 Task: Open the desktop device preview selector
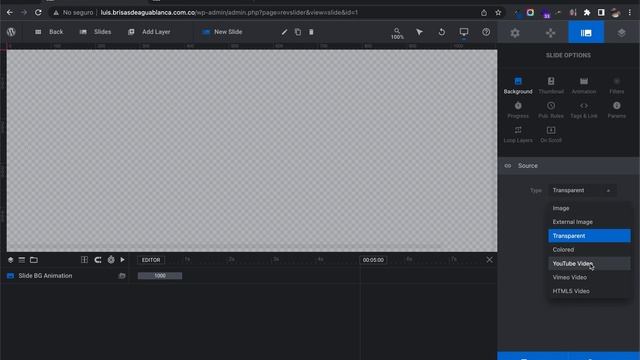coord(464,32)
